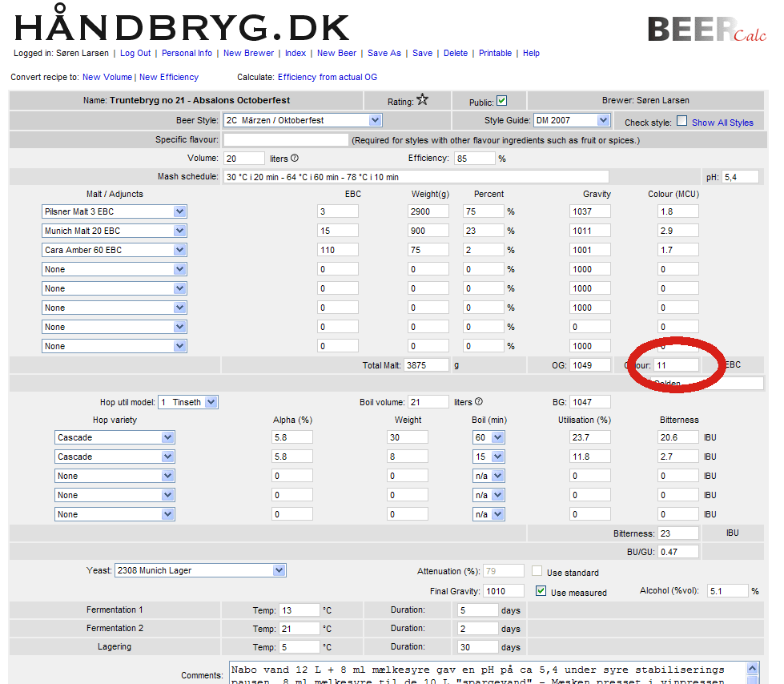Click the OG field showing 1049
Screen dimensions: 784x684
pos(590,365)
